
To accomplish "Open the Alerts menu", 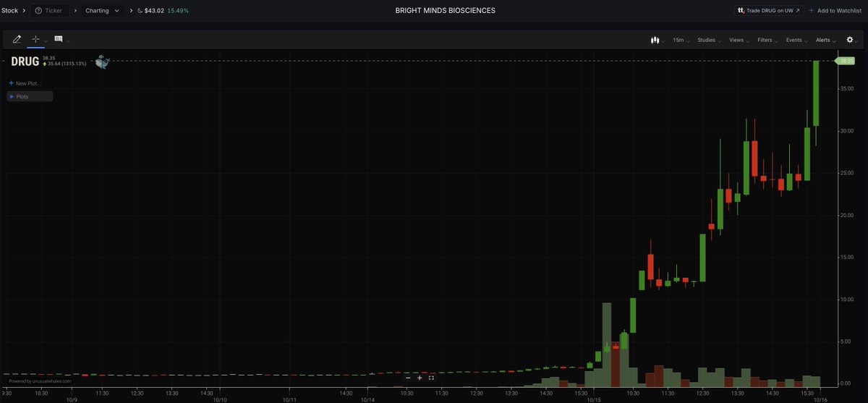I will click(x=825, y=40).
